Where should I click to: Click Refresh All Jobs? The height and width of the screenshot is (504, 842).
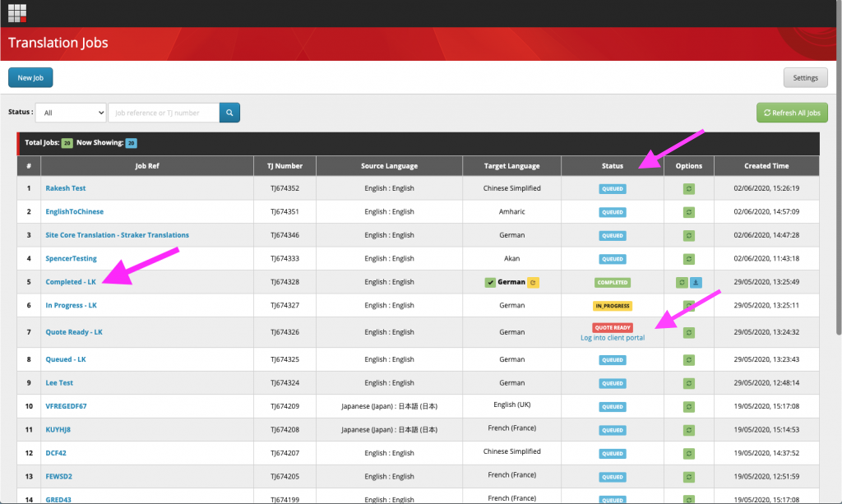[x=792, y=113]
